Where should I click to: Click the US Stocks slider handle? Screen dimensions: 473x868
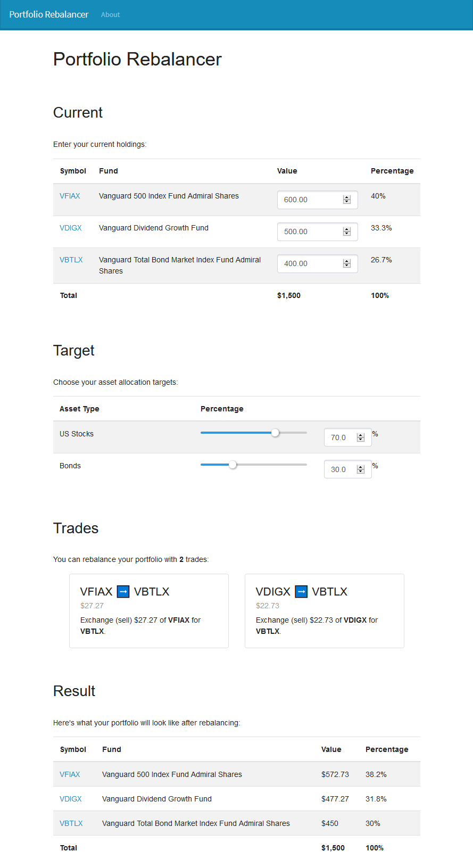(275, 433)
